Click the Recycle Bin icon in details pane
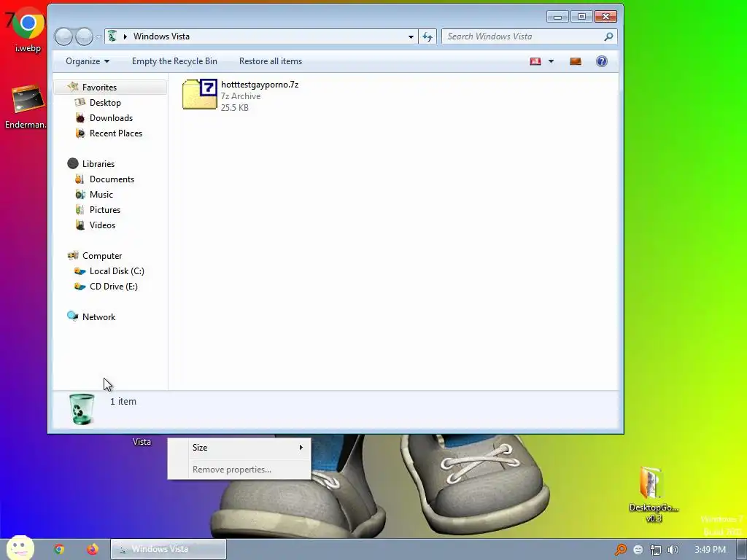The width and height of the screenshot is (747, 560). pyautogui.click(x=82, y=408)
